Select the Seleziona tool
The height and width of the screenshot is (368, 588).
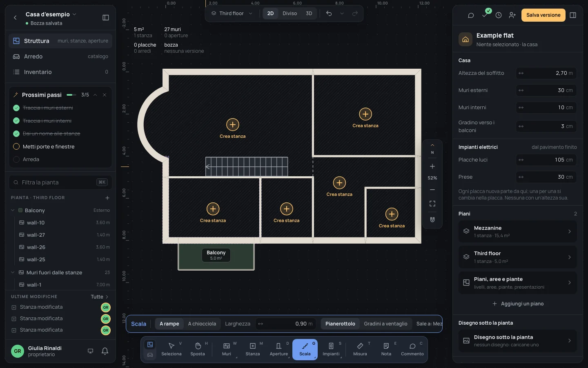coord(171,349)
